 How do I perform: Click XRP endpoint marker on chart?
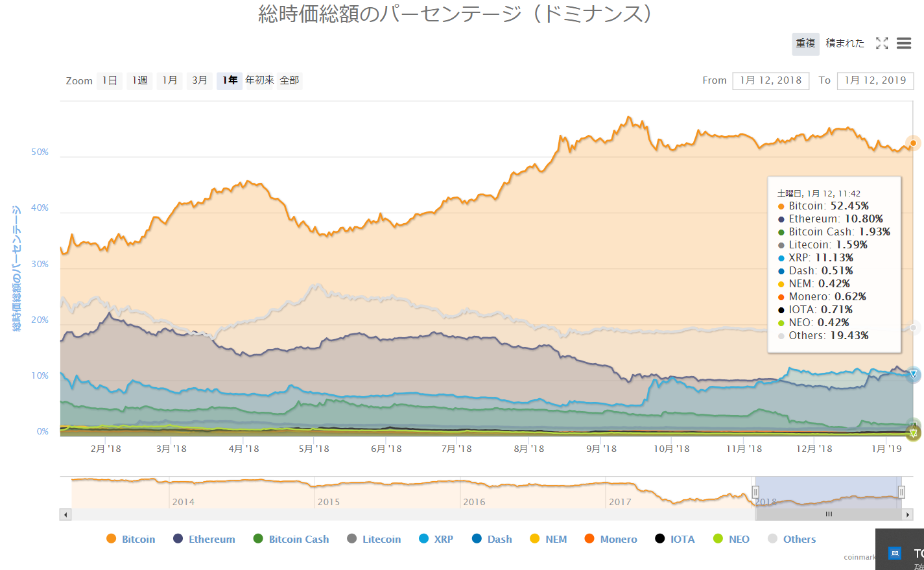tap(913, 374)
